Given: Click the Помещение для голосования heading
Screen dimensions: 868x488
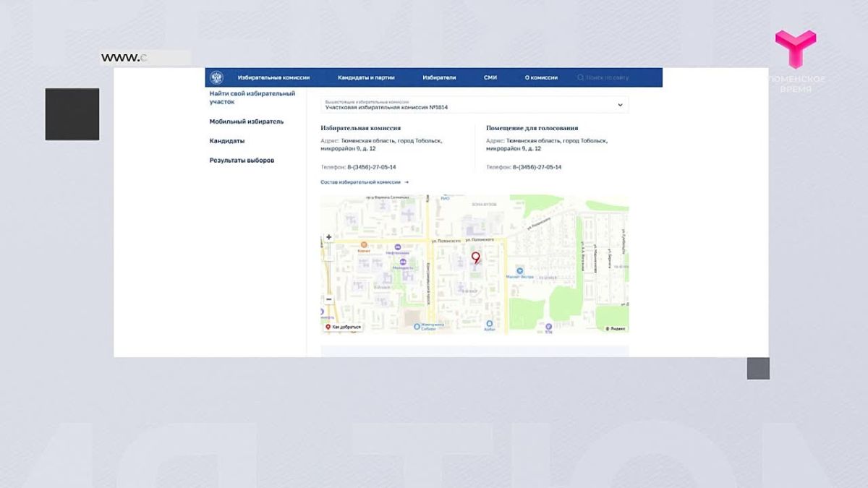Looking at the screenshot, I should [532, 128].
